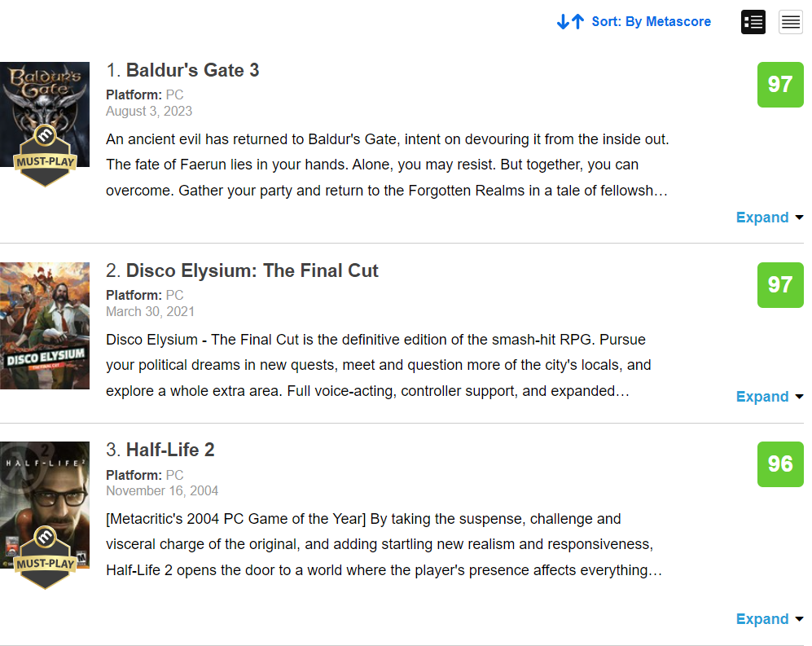The width and height of the screenshot is (812, 646).
Task: Click the sort arrows icon
Action: pos(570,22)
